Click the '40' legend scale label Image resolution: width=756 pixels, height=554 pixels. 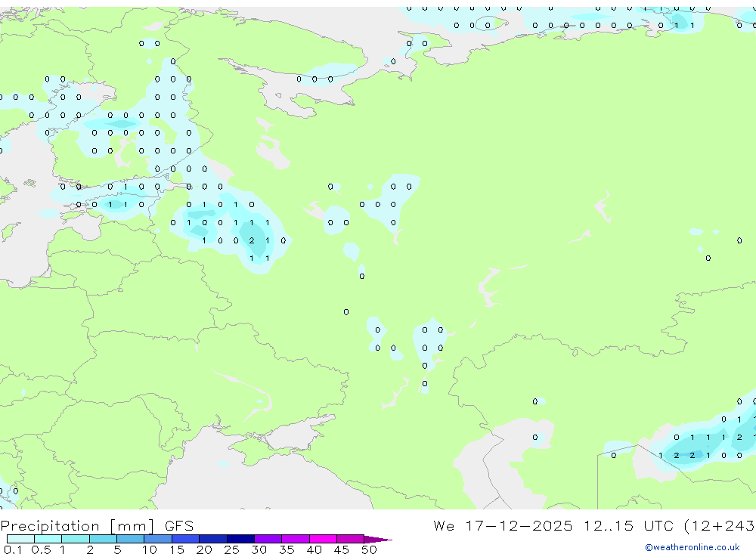(x=314, y=549)
